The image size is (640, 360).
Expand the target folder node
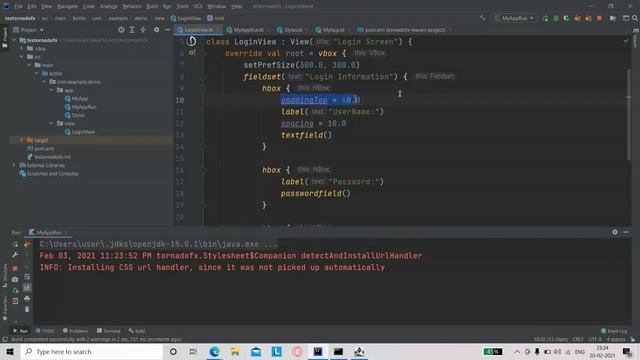22,140
